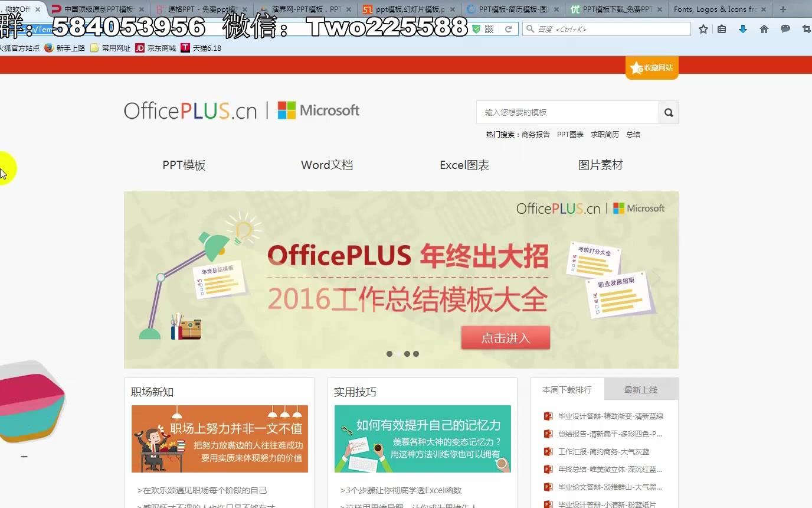Open the Word文档 navigation menu

327,165
